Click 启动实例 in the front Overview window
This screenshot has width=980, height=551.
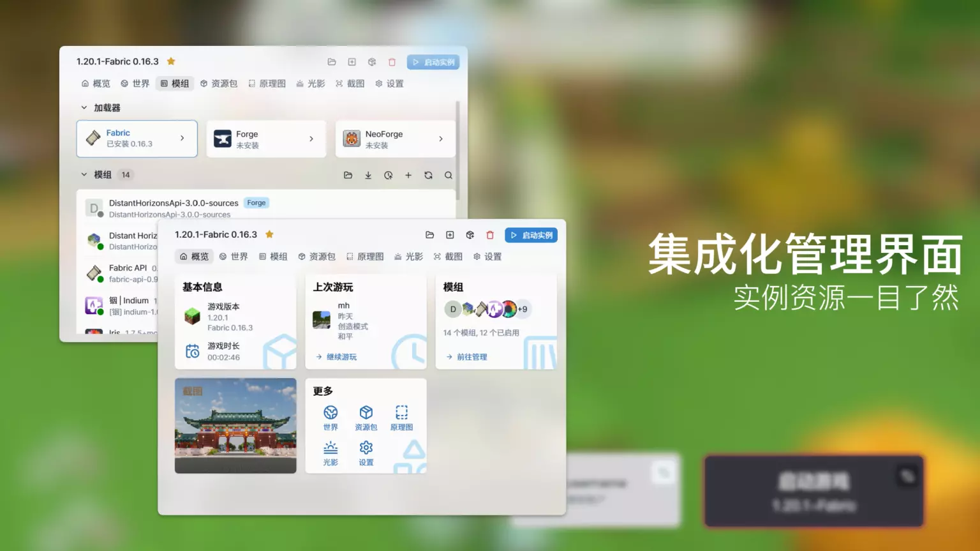(531, 235)
